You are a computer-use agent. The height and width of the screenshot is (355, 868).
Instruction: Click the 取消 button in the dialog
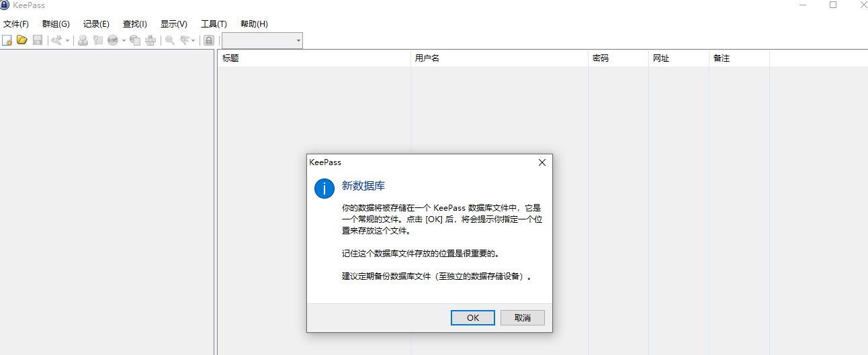pos(523,318)
